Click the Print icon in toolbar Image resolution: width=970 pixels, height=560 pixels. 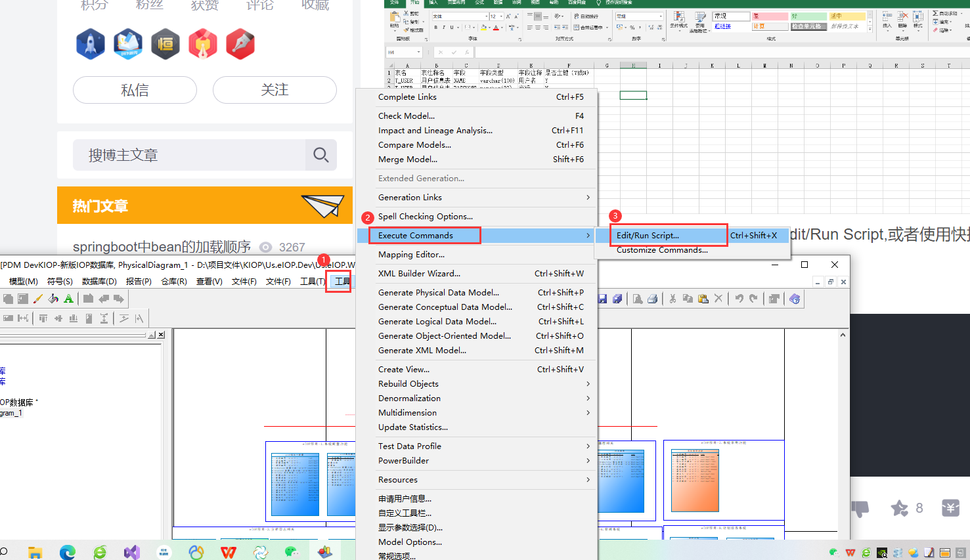pyautogui.click(x=652, y=299)
